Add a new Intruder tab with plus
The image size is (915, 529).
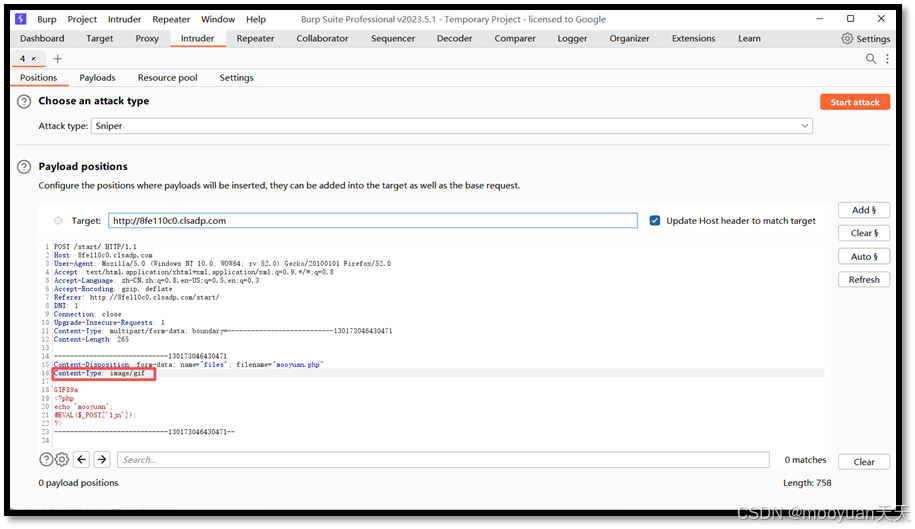[x=57, y=59]
